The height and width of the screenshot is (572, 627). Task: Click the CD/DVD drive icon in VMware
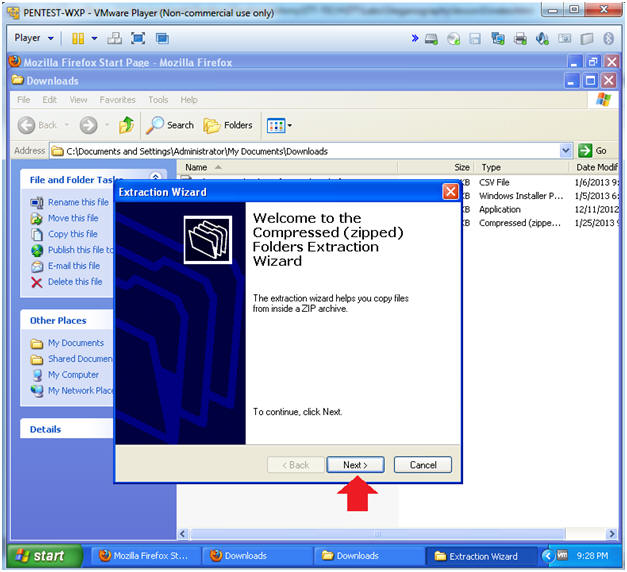tap(453, 39)
